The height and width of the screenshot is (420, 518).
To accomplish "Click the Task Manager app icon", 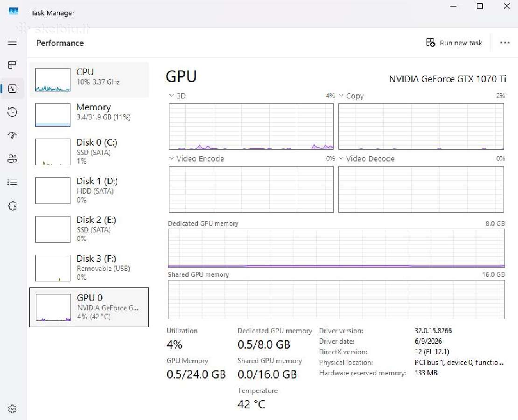I will coord(14,12).
